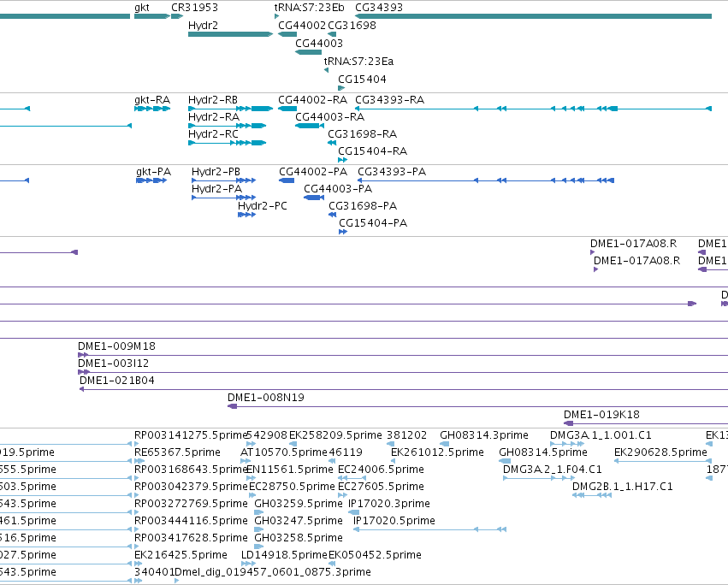Viewport: 728px width, 585px height.
Task: Select the CG31698 gene label
Action: [352, 26]
